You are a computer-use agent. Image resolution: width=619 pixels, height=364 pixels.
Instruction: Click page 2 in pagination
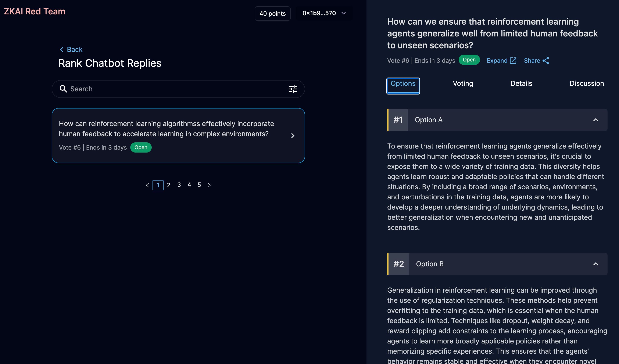[x=168, y=185]
